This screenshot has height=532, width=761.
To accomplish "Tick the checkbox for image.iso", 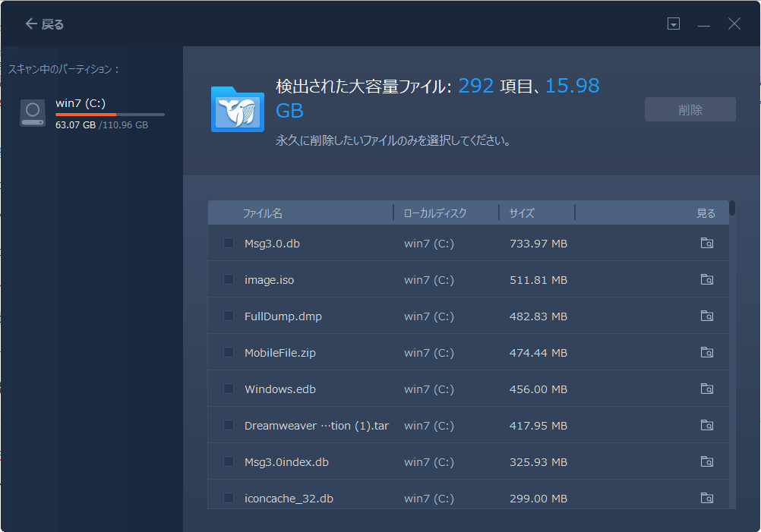I will pos(229,280).
